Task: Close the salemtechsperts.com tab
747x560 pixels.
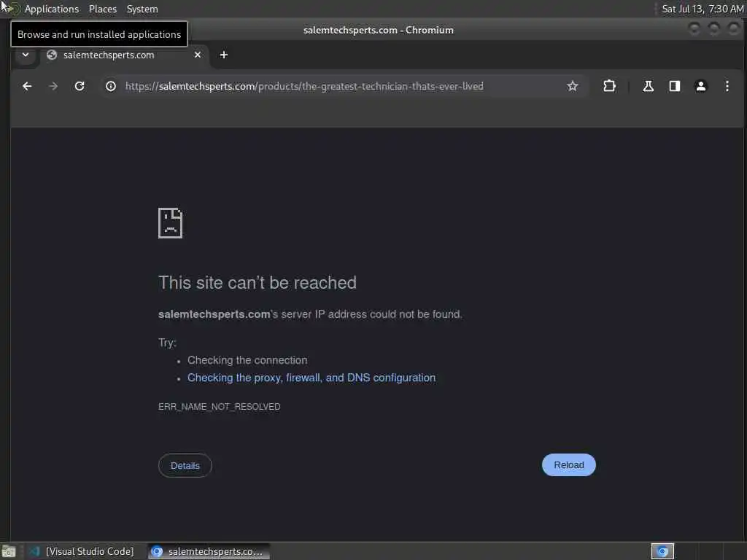Action: coord(198,55)
